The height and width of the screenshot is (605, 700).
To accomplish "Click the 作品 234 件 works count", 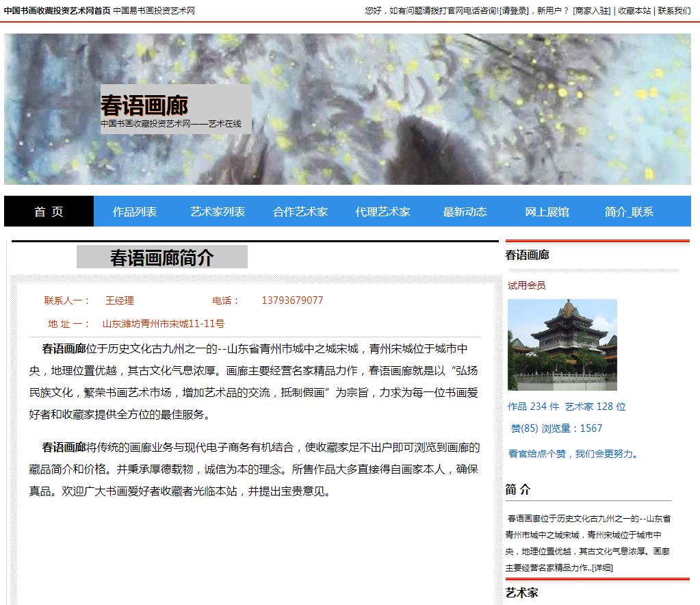I will pyautogui.click(x=534, y=407).
